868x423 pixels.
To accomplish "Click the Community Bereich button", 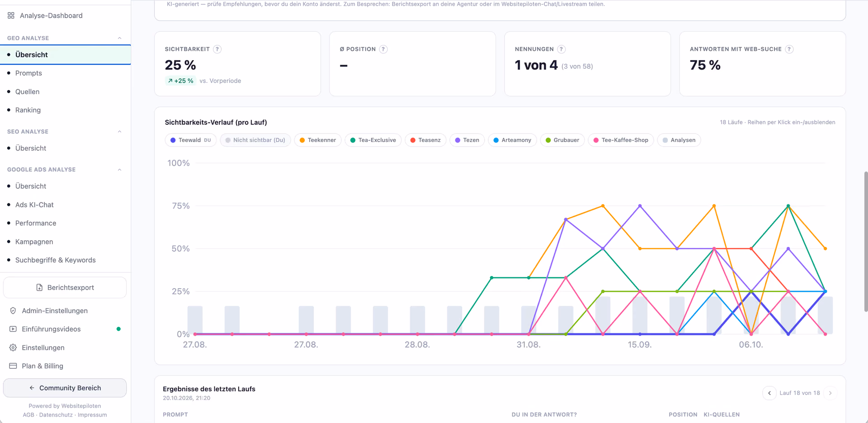I will pyautogui.click(x=65, y=388).
